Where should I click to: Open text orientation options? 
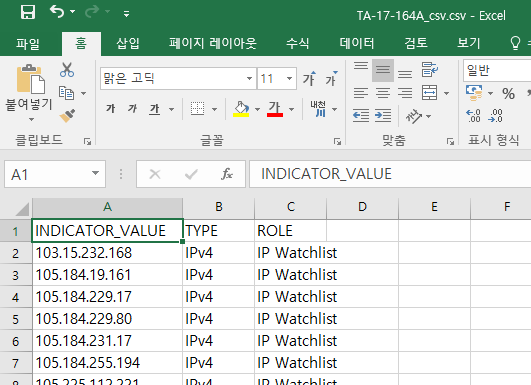pyautogui.click(x=418, y=116)
